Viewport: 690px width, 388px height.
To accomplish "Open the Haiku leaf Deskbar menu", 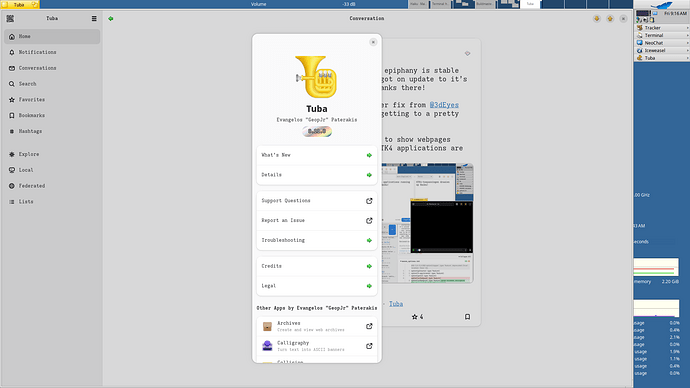I will point(662,5).
